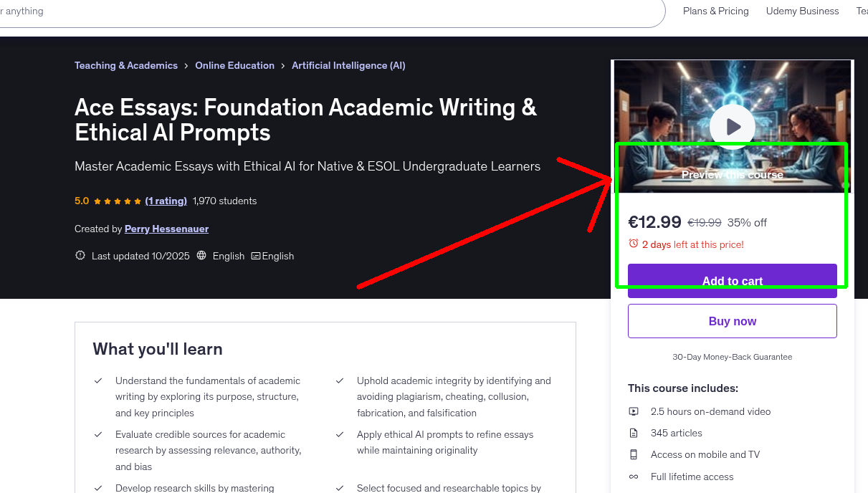Click the closed captions English icon
Image resolution: width=868 pixels, height=493 pixels.
click(x=256, y=256)
